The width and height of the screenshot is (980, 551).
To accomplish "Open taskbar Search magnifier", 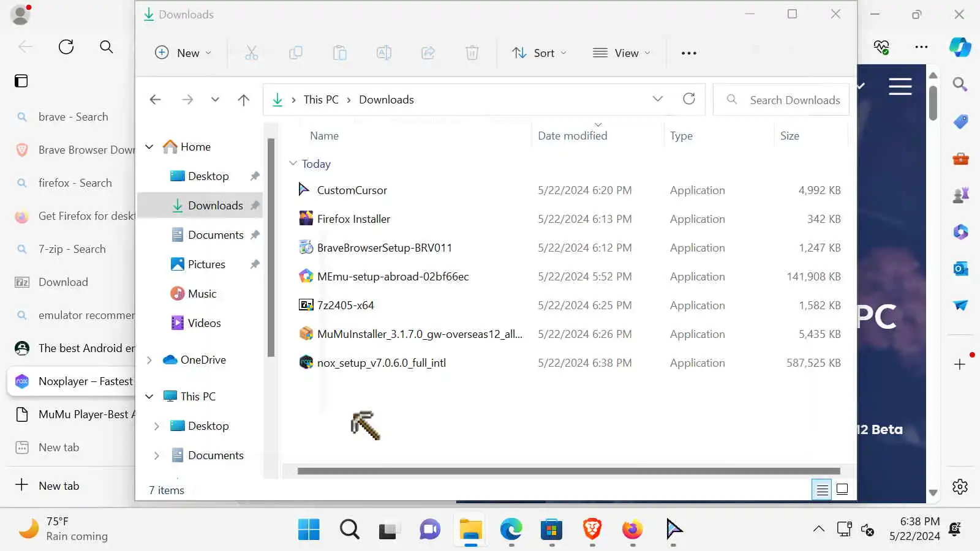I will [349, 529].
